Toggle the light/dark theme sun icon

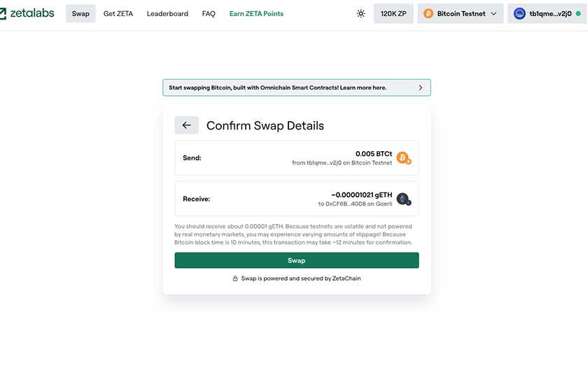coord(360,13)
